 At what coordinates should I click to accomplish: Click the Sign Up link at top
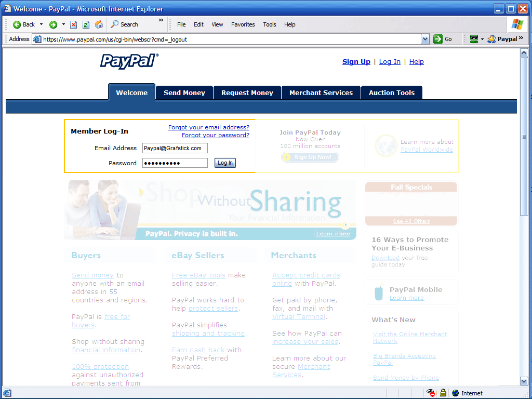click(x=356, y=61)
